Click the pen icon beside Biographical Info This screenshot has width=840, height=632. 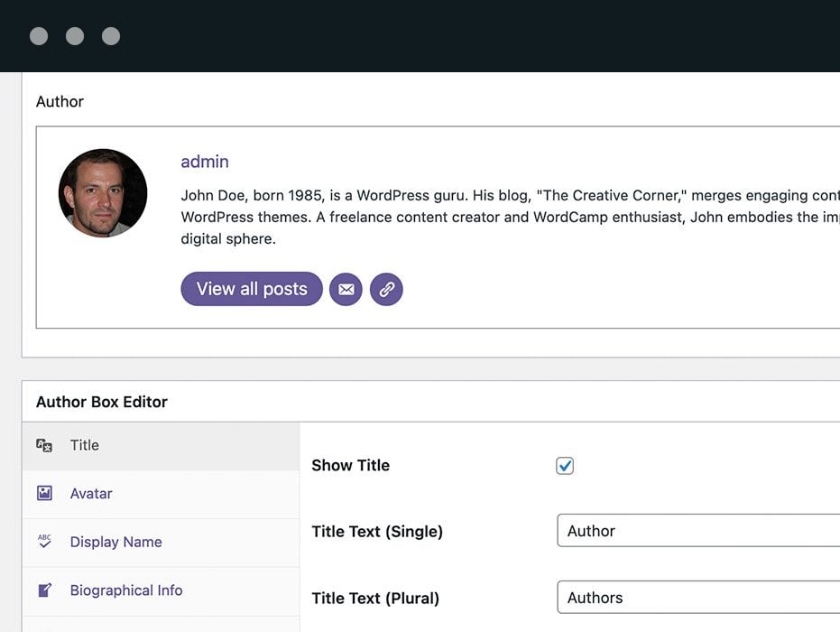pos(44,590)
